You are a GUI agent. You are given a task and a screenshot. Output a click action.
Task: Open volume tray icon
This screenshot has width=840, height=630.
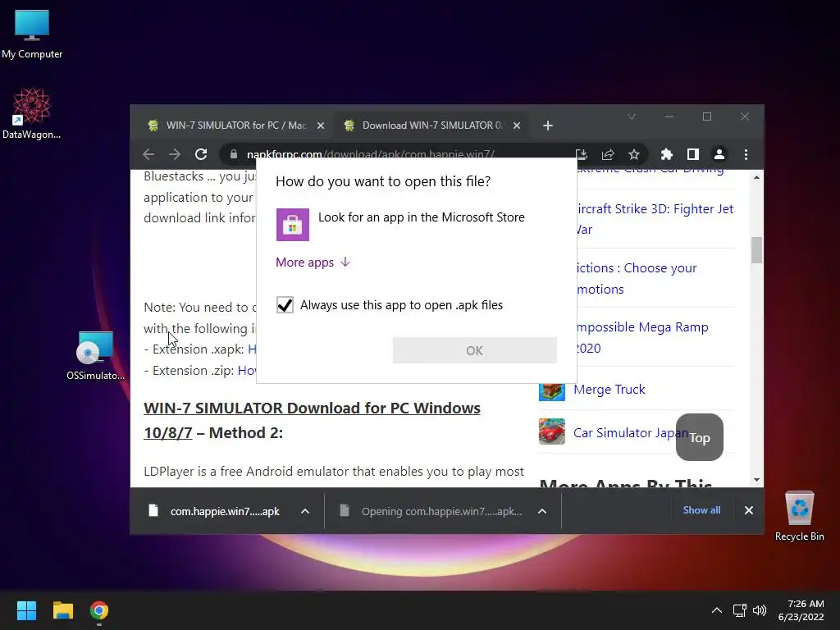click(760, 610)
